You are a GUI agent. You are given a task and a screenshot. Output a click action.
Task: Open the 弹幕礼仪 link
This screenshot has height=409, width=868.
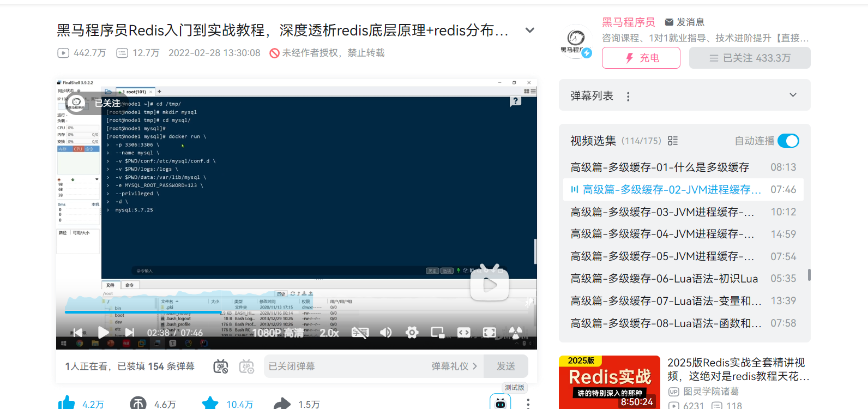[x=454, y=366]
